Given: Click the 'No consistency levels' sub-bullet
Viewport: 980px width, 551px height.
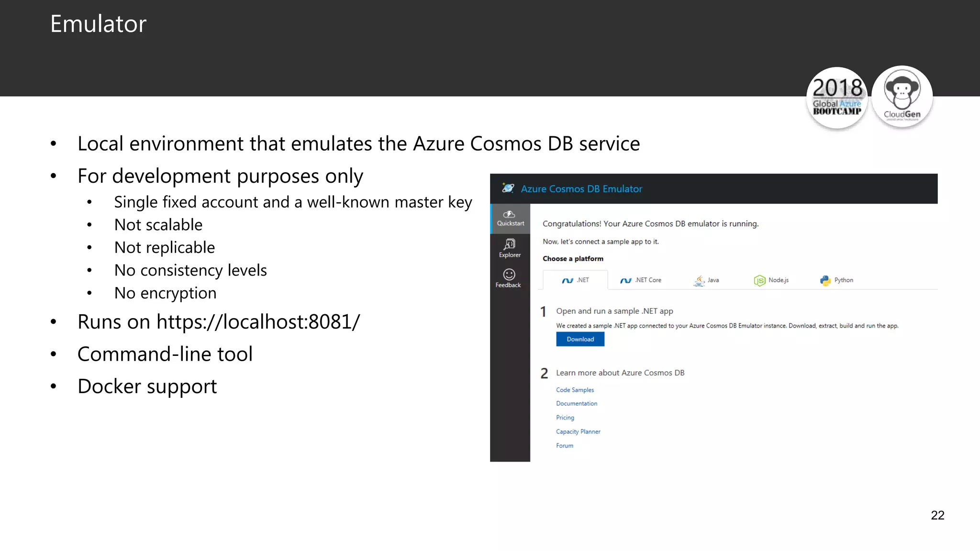Looking at the screenshot, I should pos(190,270).
